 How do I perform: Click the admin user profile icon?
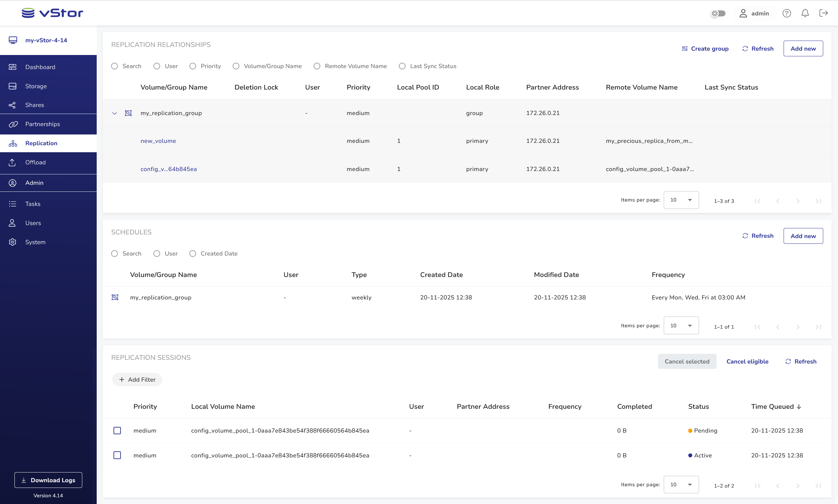pyautogui.click(x=743, y=13)
